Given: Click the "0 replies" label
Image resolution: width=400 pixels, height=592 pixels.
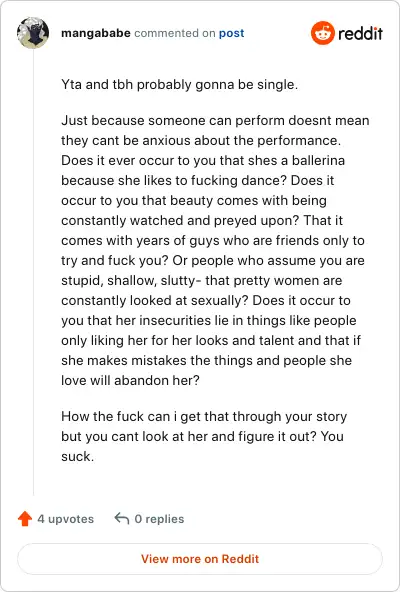Looking at the screenshot, I should point(159,519).
